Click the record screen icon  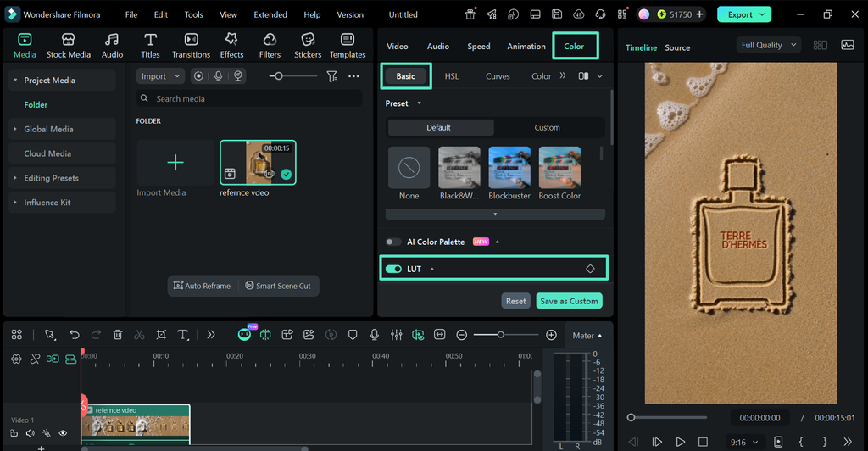198,76
